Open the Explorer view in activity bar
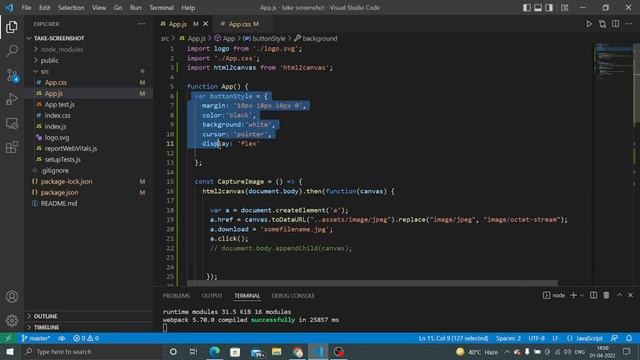The image size is (640, 360). click(x=12, y=27)
